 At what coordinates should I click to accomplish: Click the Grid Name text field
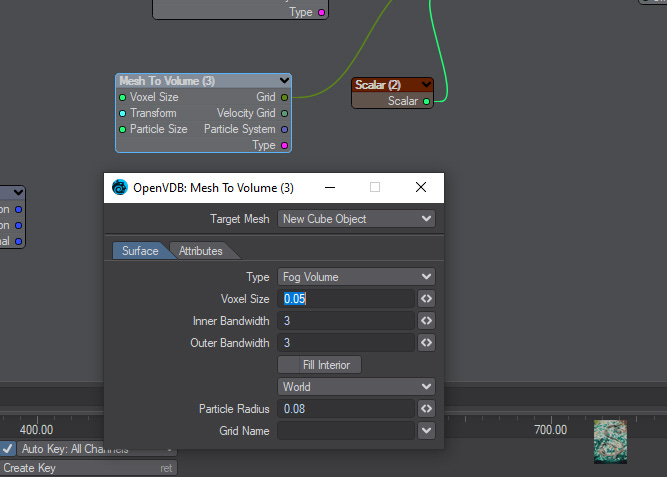point(346,431)
